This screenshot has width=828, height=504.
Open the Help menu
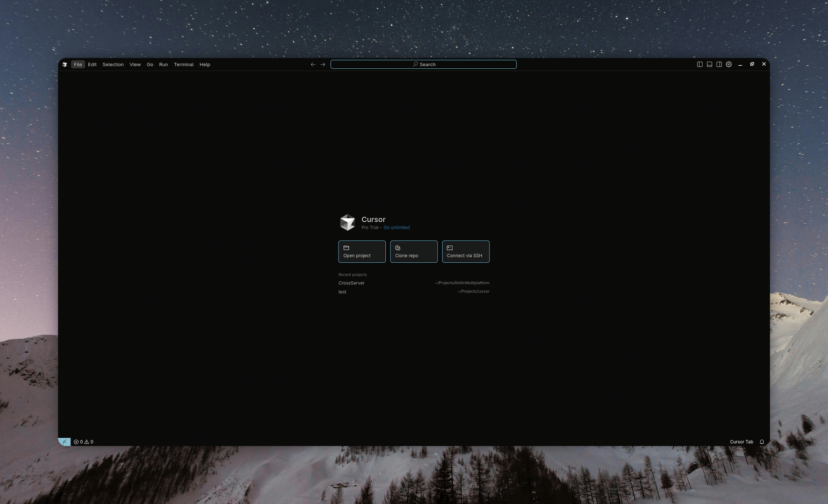(205, 65)
